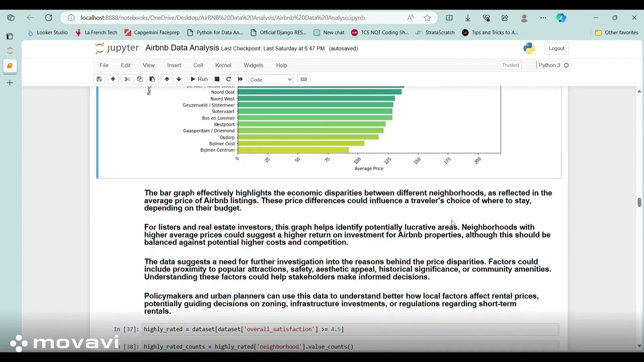This screenshot has width=644, height=362.
Task: Open the Looker Studio bookmark
Action: coord(48,33)
